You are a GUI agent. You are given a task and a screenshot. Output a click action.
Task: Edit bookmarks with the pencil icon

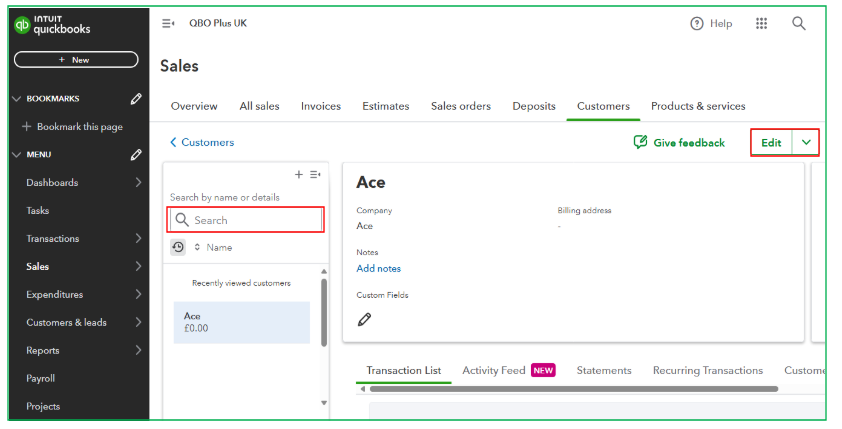point(136,99)
